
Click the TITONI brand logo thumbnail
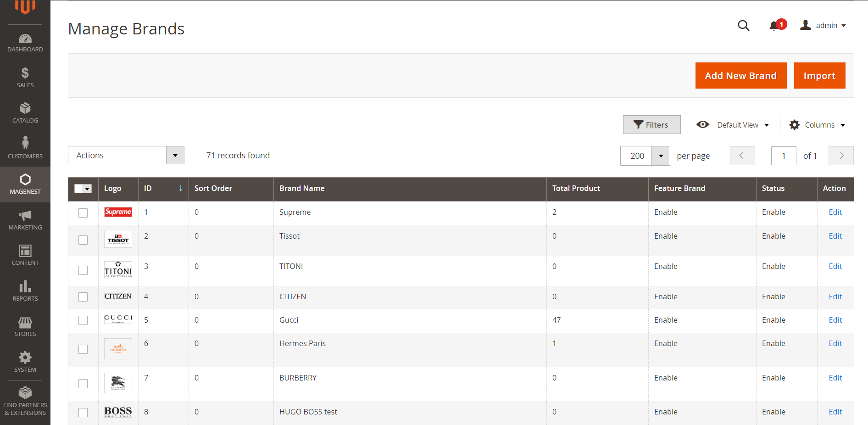pos(118,269)
